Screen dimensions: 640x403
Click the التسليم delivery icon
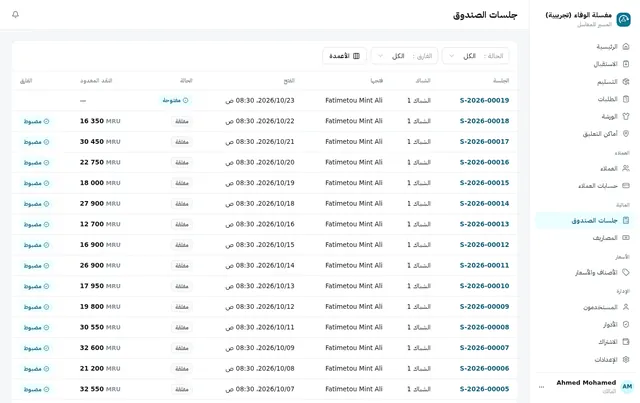(x=626, y=82)
